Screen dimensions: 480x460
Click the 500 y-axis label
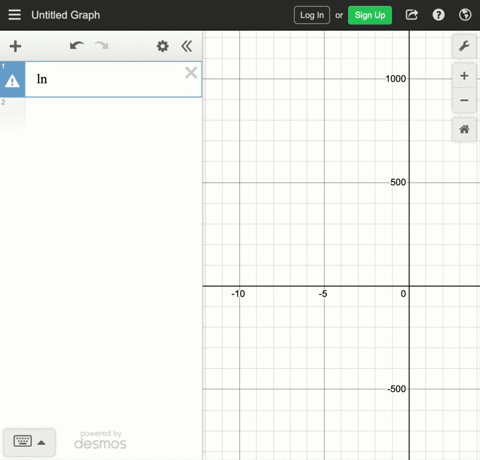point(398,182)
